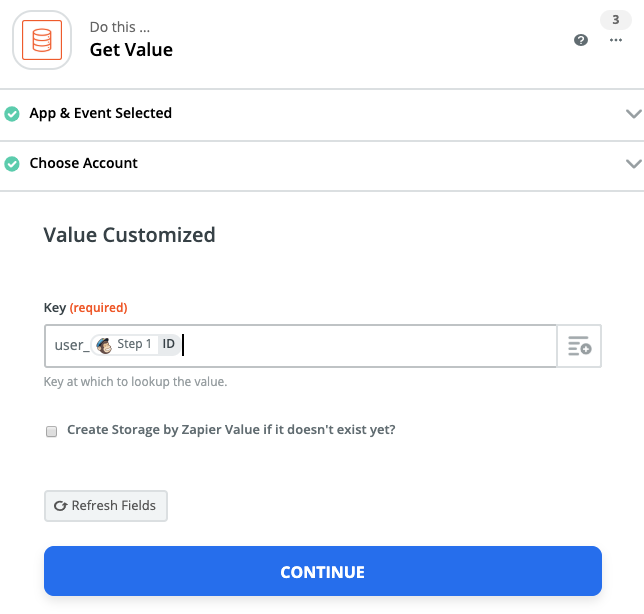This screenshot has height=614, width=644.
Task: Click the Get Value step title
Action: coord(131,50)
